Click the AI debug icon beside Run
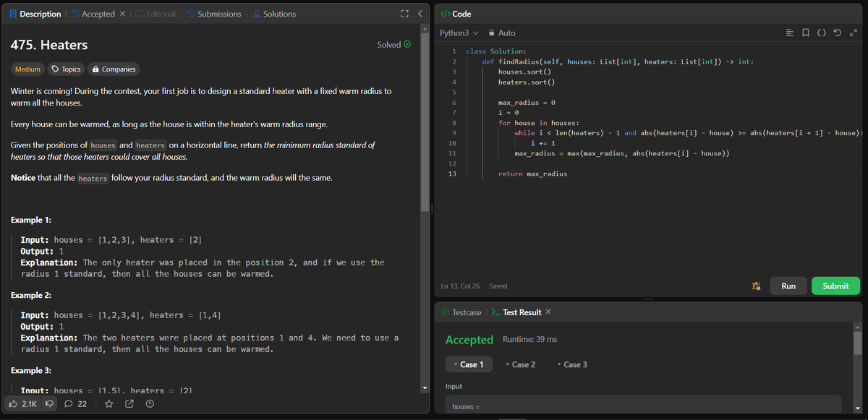The image size is (868, 420). tap(757, 286)
